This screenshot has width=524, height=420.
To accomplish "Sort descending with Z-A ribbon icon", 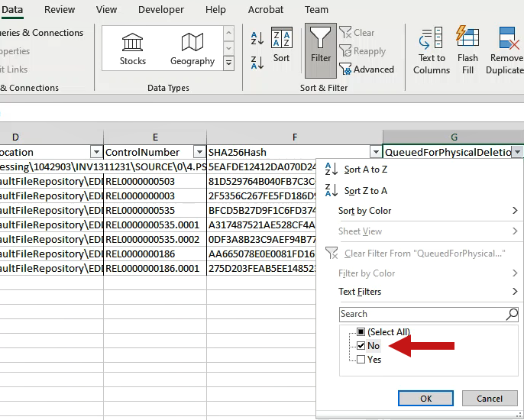I will 257,63.
